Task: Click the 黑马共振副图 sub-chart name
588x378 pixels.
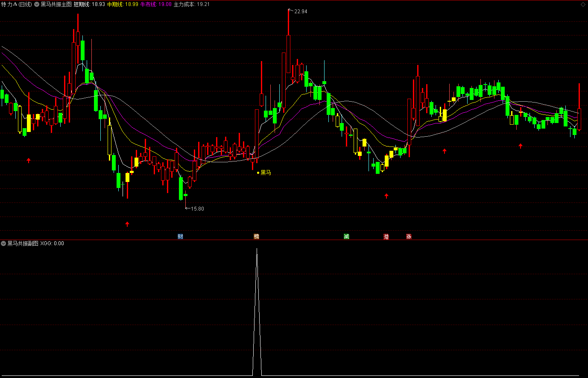Action: point(23,243)
